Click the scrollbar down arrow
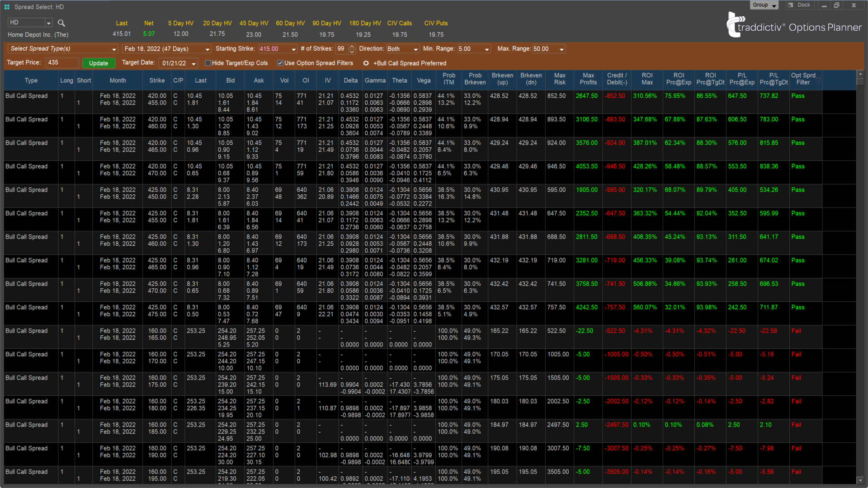The width and height of the screenshot is (868, 488). point(860,480)
